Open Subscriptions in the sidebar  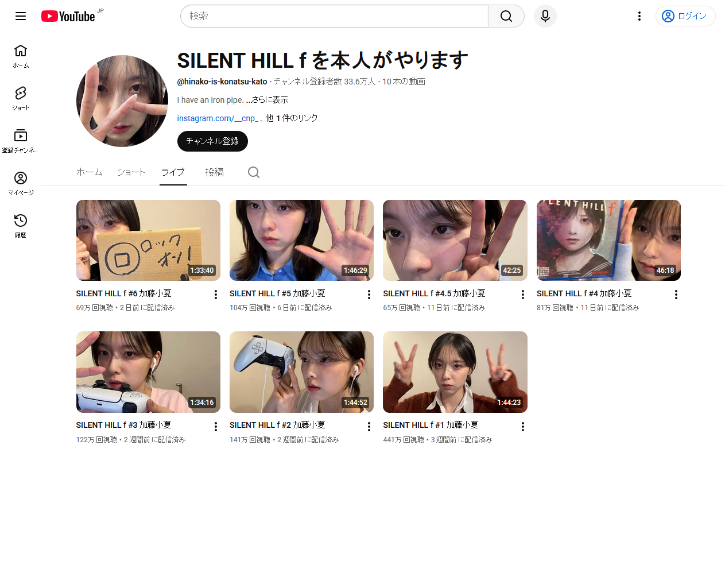(x=21, y=141)
